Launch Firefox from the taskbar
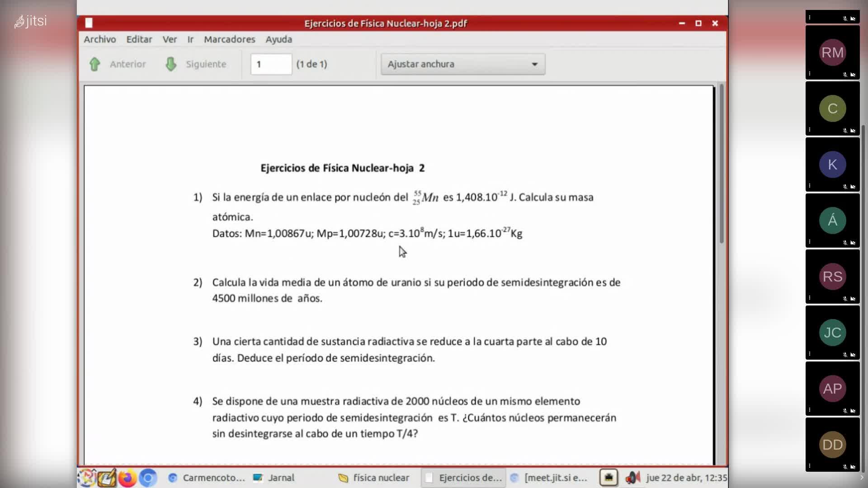This screenshot has height=488, width=868. tap(127, 478)
